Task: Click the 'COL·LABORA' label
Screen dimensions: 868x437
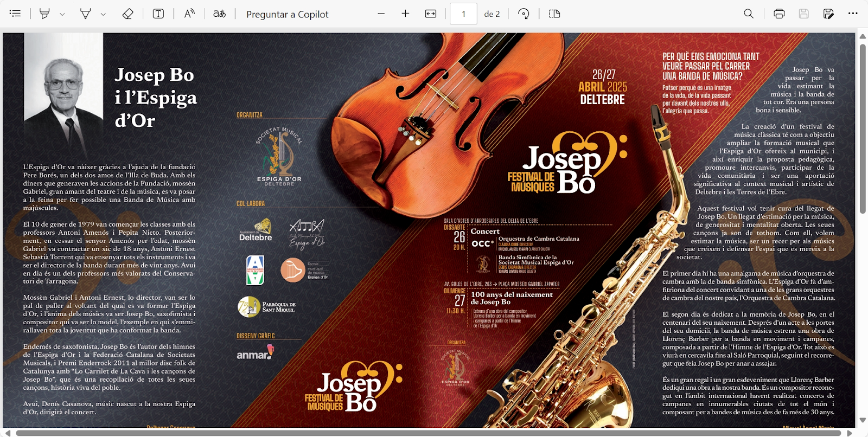Action: [251, 204]
